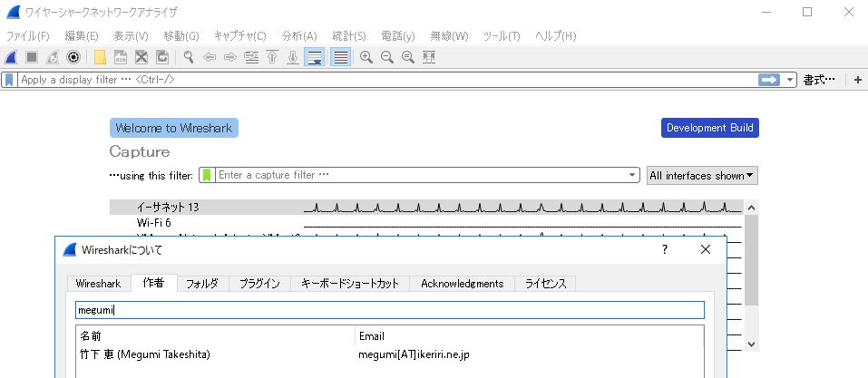
Task: Select the Wi-Fi 6 interface
Action: [425, 222]
